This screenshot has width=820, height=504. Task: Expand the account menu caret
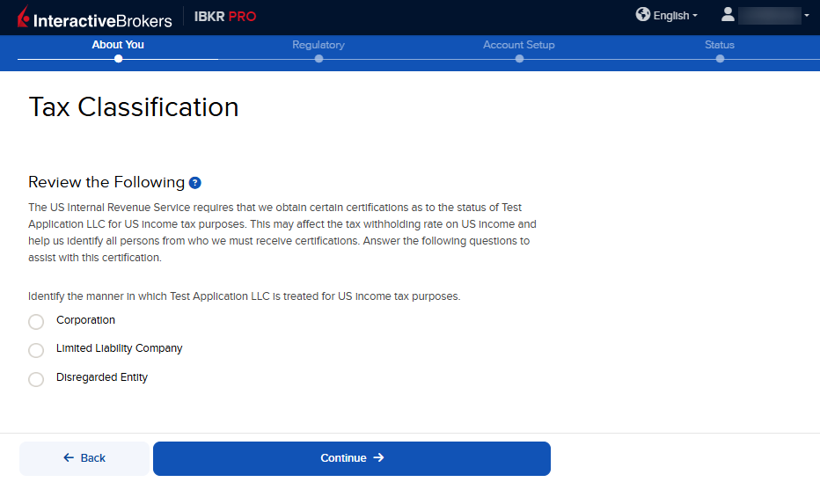807,16
